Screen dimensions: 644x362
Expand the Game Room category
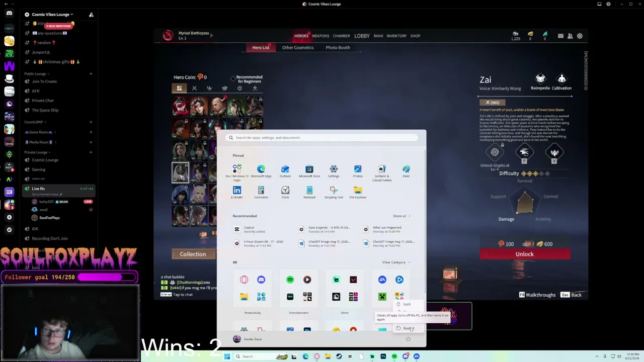pos(40,132)
